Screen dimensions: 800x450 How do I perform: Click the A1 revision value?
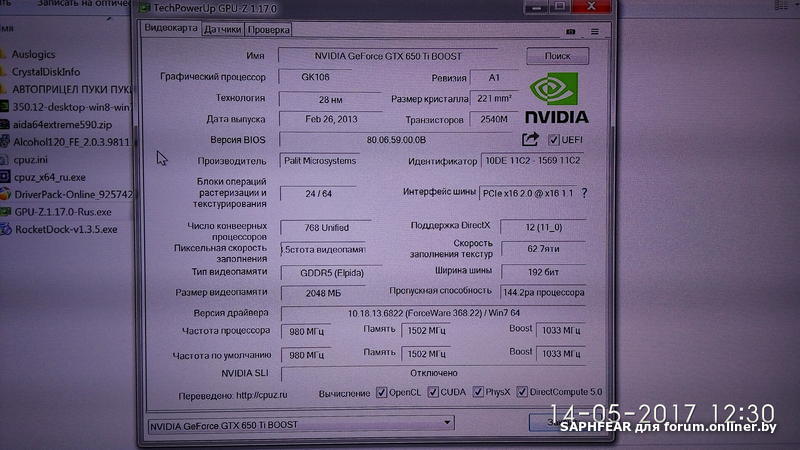493,78
